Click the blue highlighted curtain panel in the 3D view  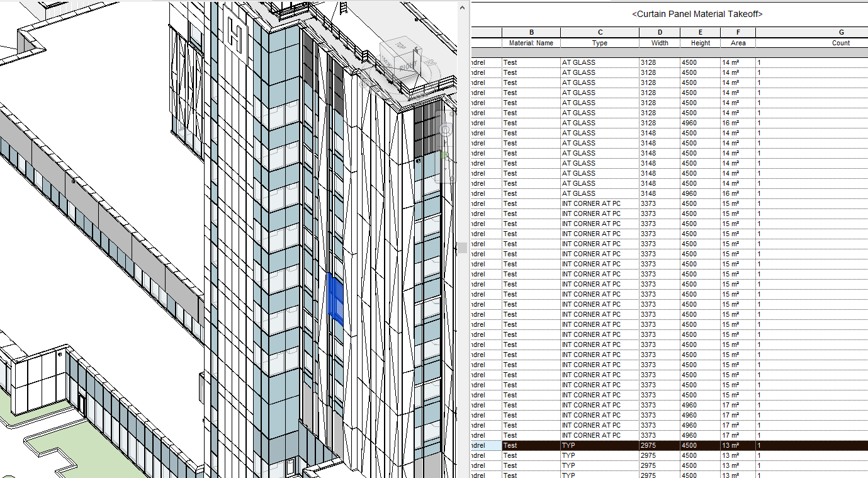point(334,297)
